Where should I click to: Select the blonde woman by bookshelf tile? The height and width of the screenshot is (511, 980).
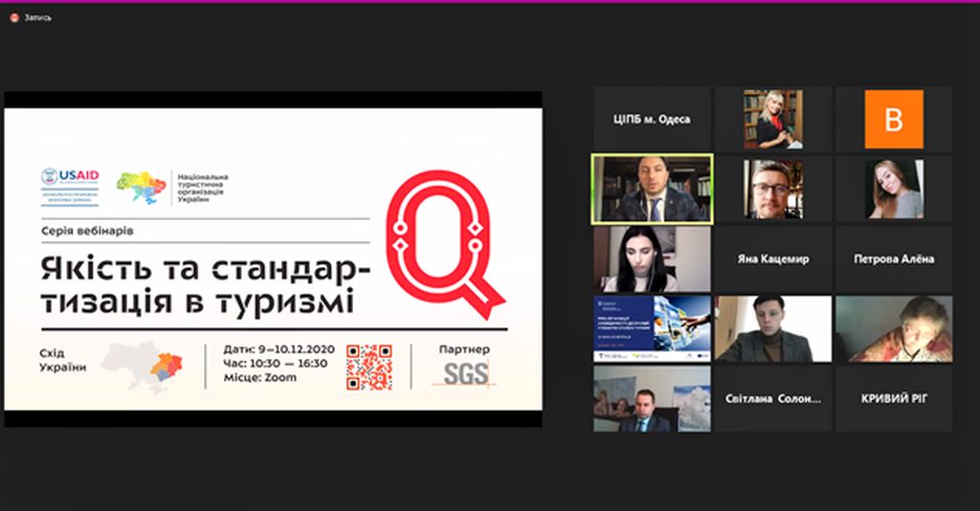click(773, 120)
